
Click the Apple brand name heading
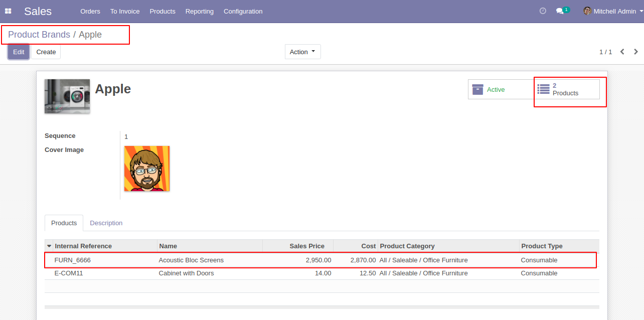click(113, 89)
